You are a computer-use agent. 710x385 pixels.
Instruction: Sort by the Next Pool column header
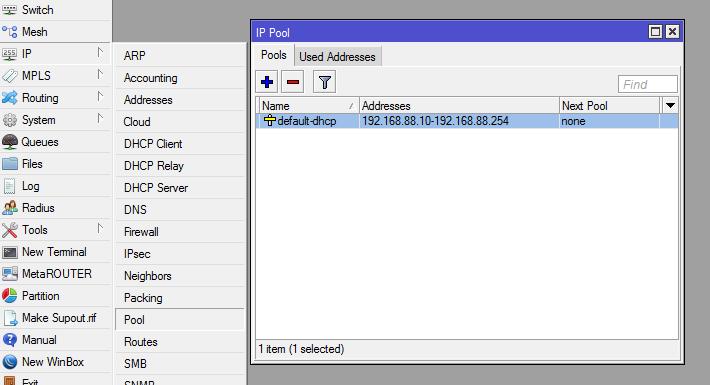(x=609, y=106)
